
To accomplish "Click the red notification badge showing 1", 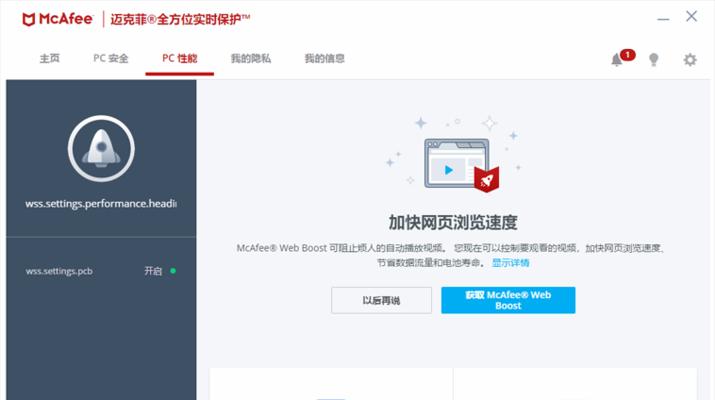I will click(627, 55).
